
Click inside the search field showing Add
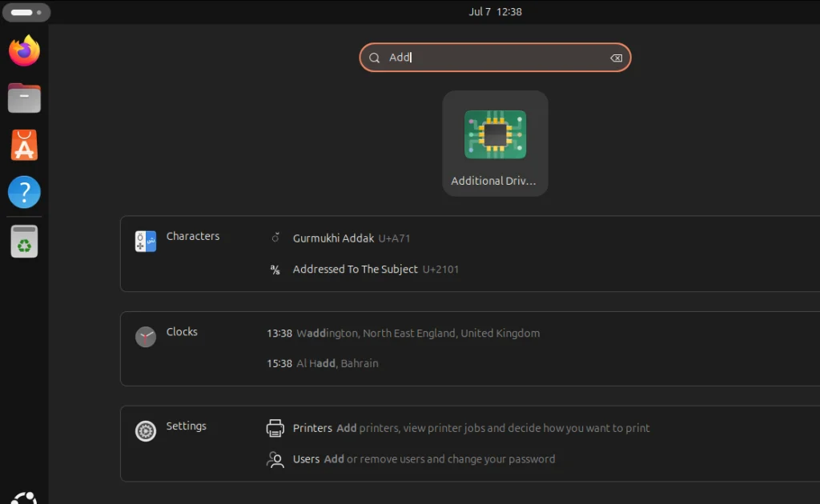[x=496, y=58]
